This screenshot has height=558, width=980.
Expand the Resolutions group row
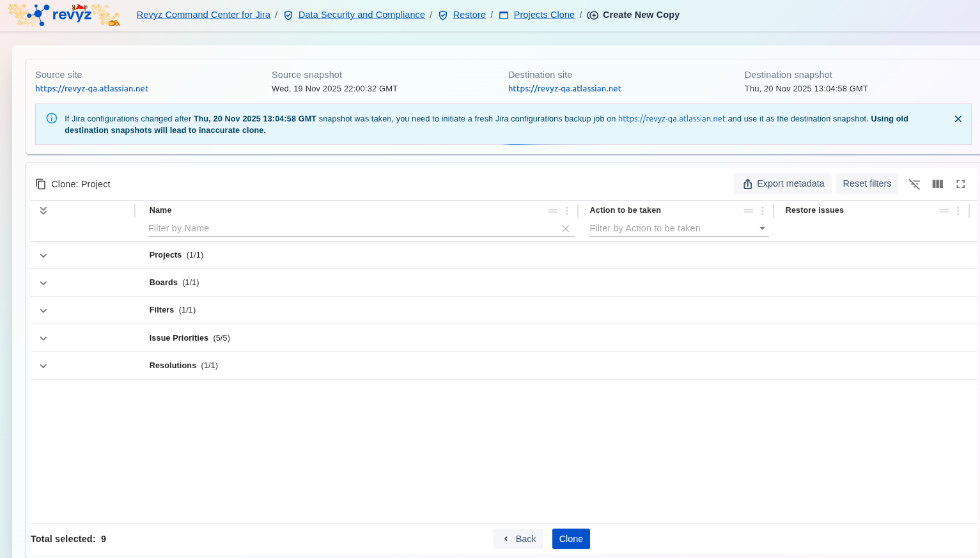coord(43,366)
